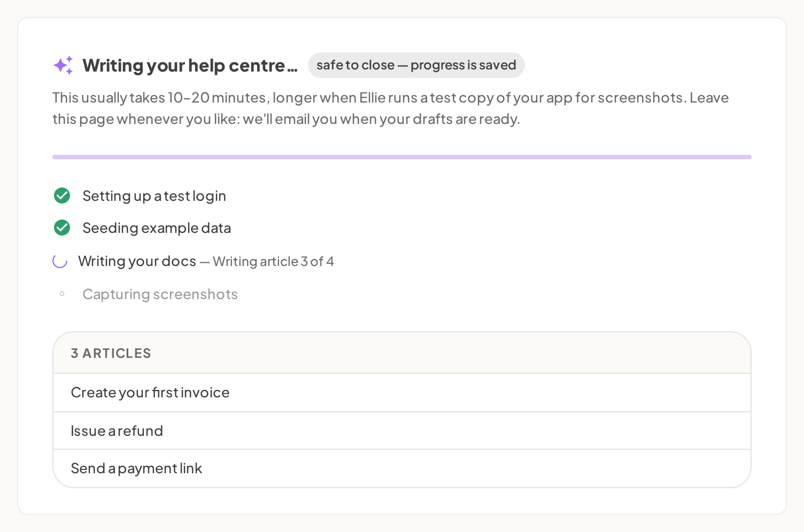
Task: Click the 'Writing your help centre…' heading
Action: click(x=190, y=65)
